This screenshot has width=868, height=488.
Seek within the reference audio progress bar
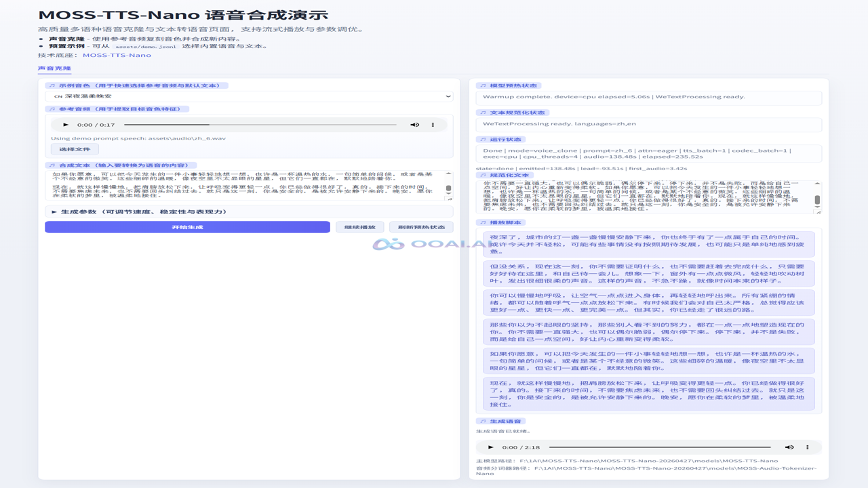260,125
